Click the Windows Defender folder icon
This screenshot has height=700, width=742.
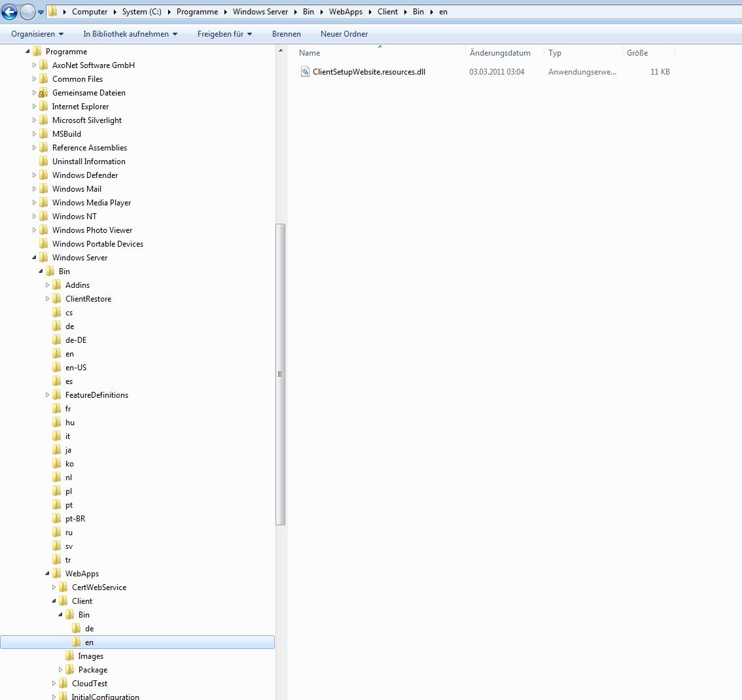click(x=43, y=175)
